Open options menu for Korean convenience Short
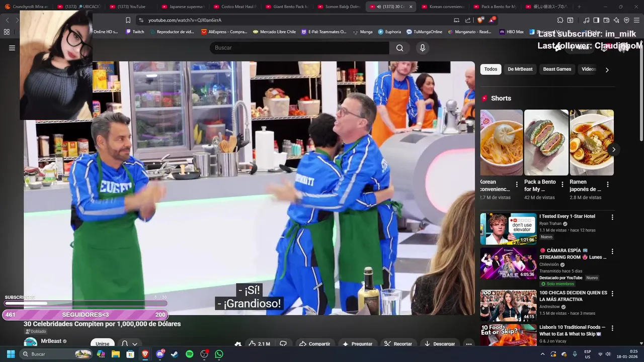 (517, 185)
